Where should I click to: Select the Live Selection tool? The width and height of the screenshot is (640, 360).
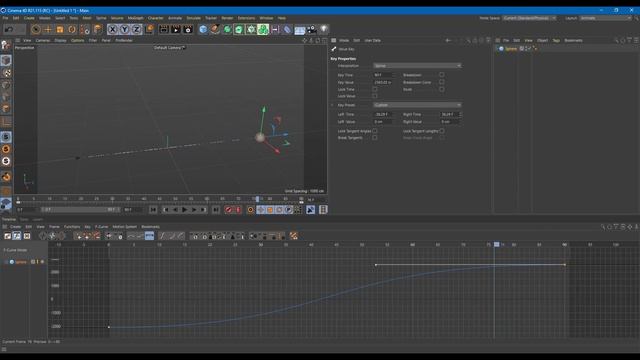point(36,29)
